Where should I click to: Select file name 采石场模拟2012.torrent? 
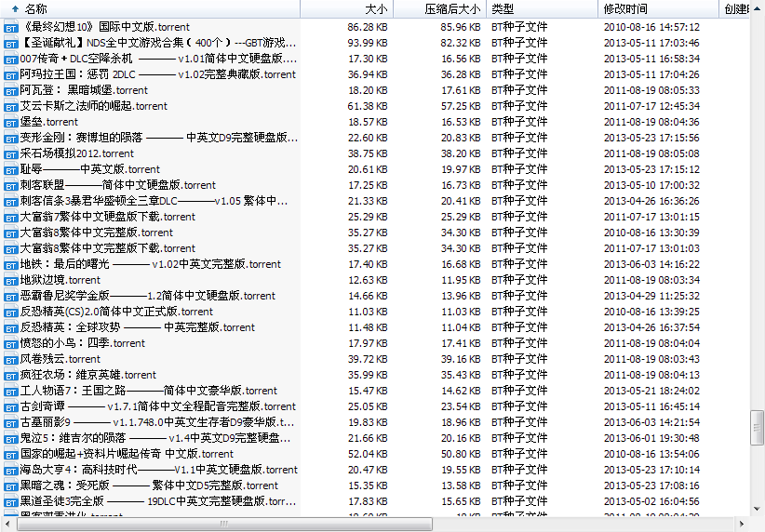76,153
